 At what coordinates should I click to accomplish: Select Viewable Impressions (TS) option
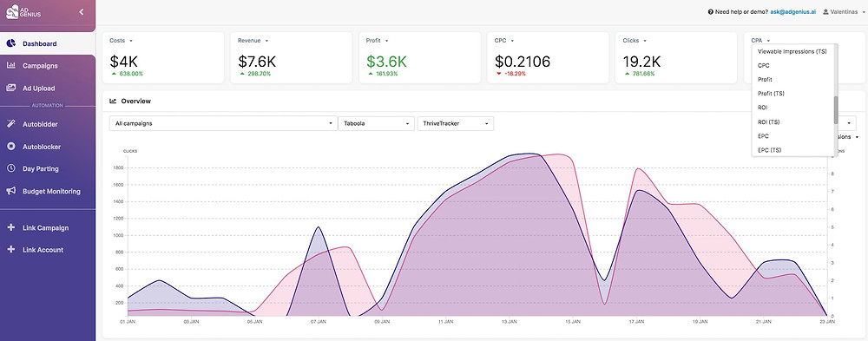pyautogui.click(x=792, y=51)
